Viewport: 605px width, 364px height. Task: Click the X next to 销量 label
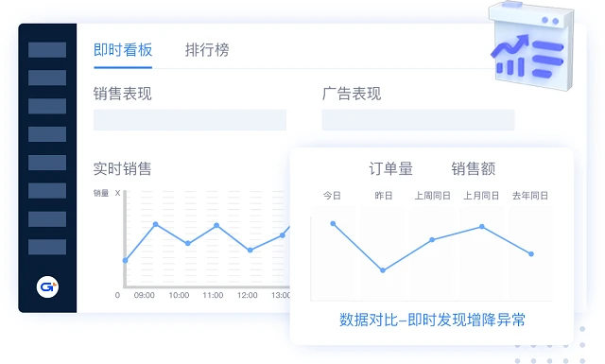(x=117, y=193)
